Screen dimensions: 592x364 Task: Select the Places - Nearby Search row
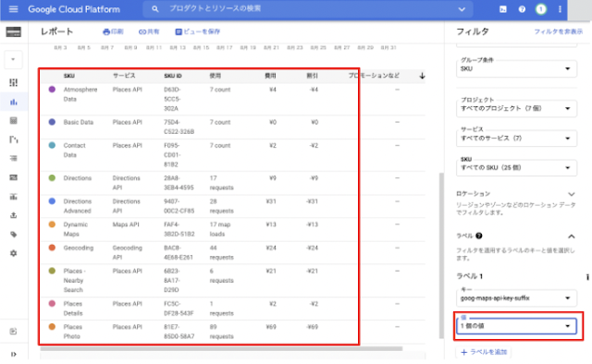click(232, 280)
